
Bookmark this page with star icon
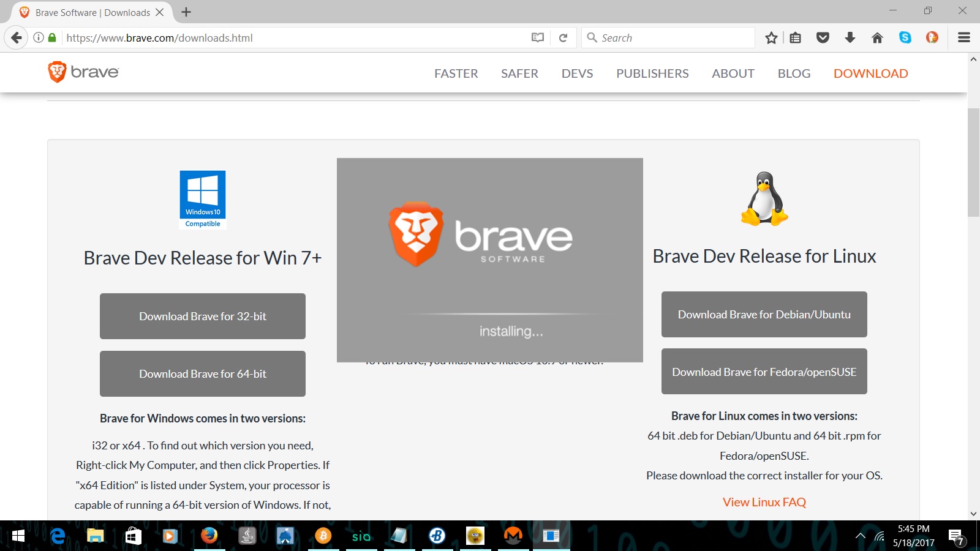point(771,37)
